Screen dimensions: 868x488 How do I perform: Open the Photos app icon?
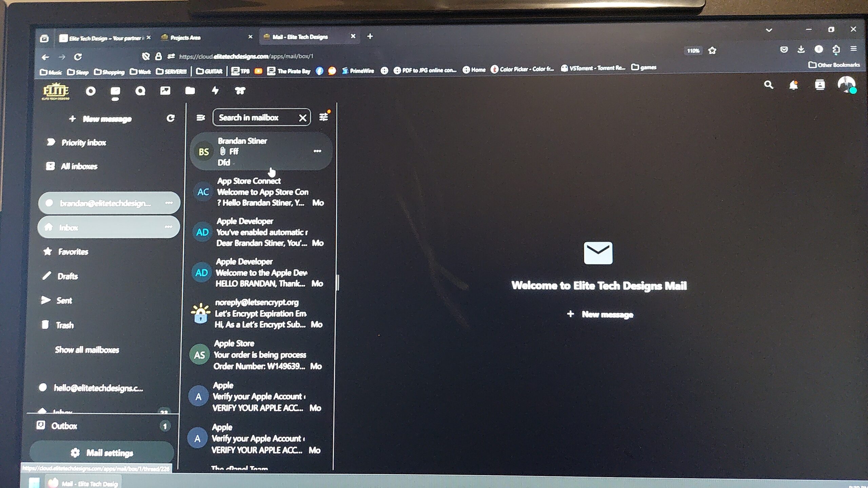point(165,90)
